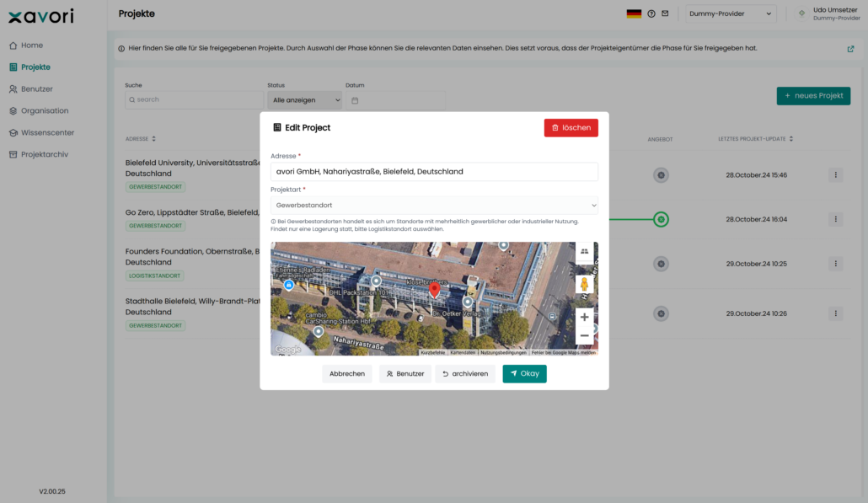Click the Datum date input field
Image resolution: width=868 pixels, height=503 pixels.
point(395,101)
